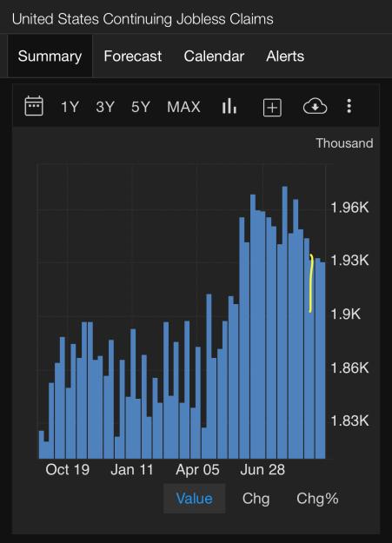This screenshot has height=543, width=392.
Task: Open the three-dot more options menu
Action: tap(349, 106)
